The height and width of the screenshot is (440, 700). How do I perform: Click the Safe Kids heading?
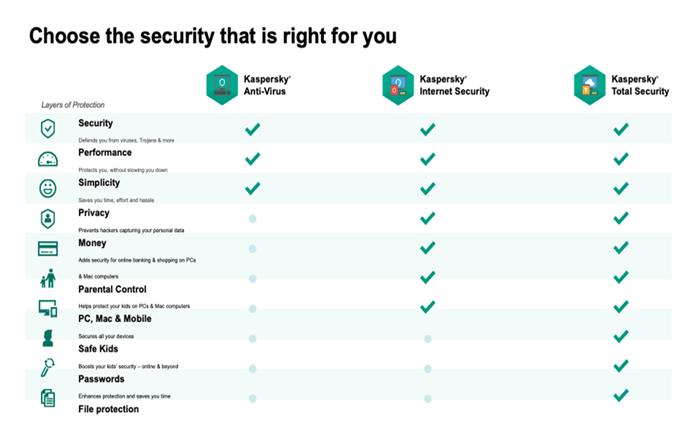[x=98, y=349]
